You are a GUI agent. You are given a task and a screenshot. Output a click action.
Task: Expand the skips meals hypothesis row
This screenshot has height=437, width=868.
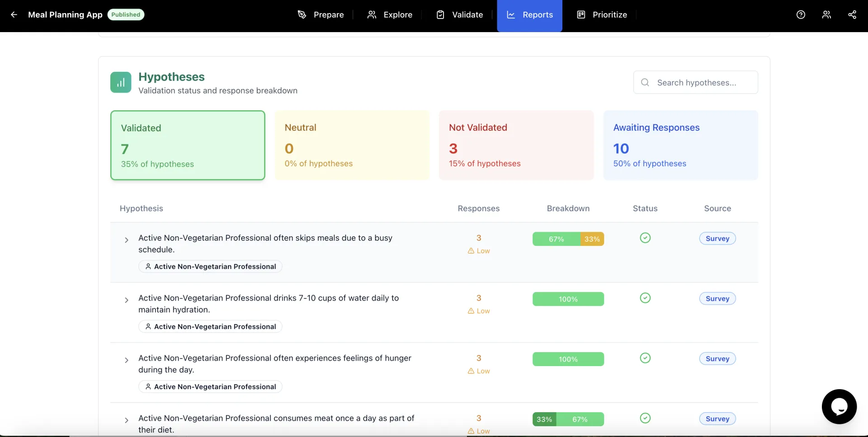(x=127, y=240)
